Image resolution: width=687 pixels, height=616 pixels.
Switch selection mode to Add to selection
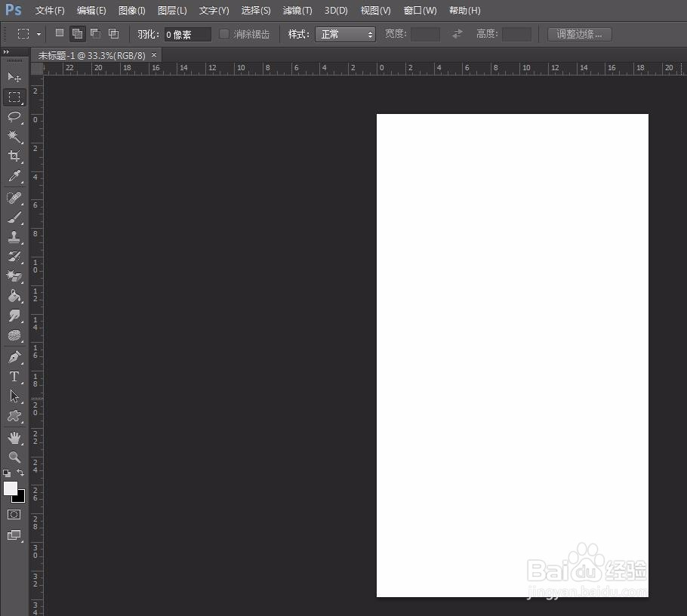coord(77,33)
